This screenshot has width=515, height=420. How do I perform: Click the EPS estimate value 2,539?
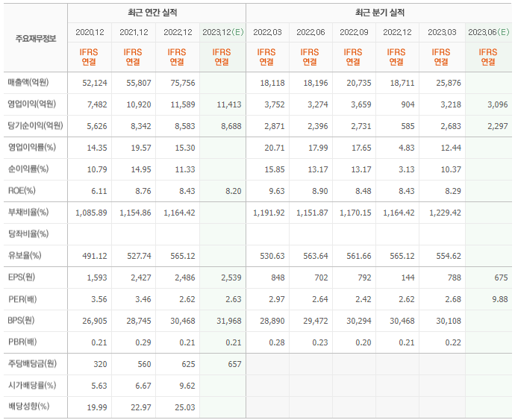(231, 278)
